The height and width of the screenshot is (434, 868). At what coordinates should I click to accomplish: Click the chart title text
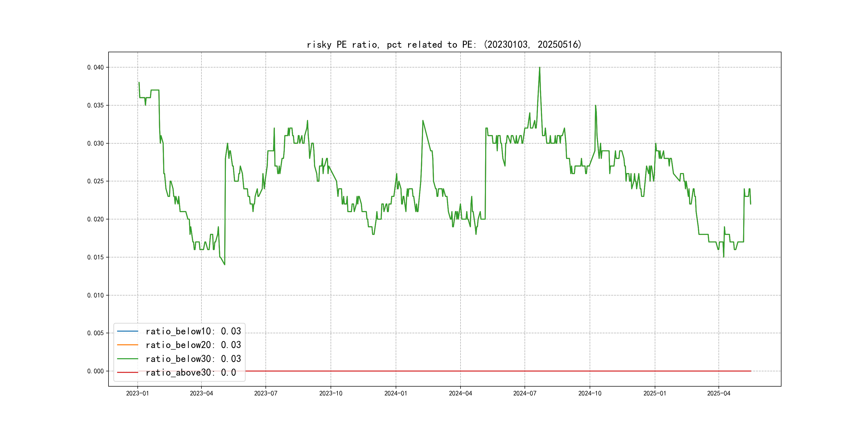444,44
